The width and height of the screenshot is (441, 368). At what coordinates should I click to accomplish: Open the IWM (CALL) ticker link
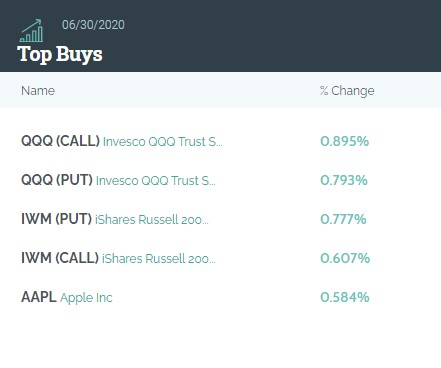pyautogui.click(x=60, y=258)
